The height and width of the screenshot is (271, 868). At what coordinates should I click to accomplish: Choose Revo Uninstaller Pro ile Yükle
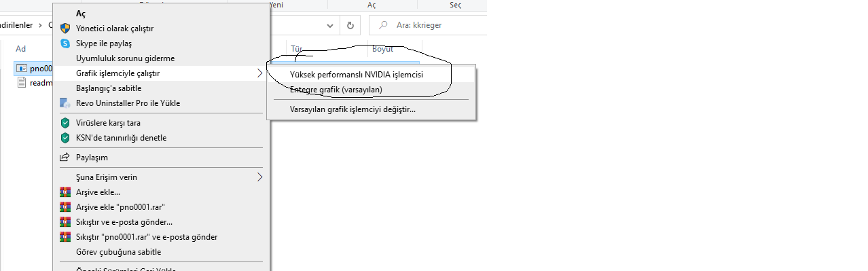point(162,103)
